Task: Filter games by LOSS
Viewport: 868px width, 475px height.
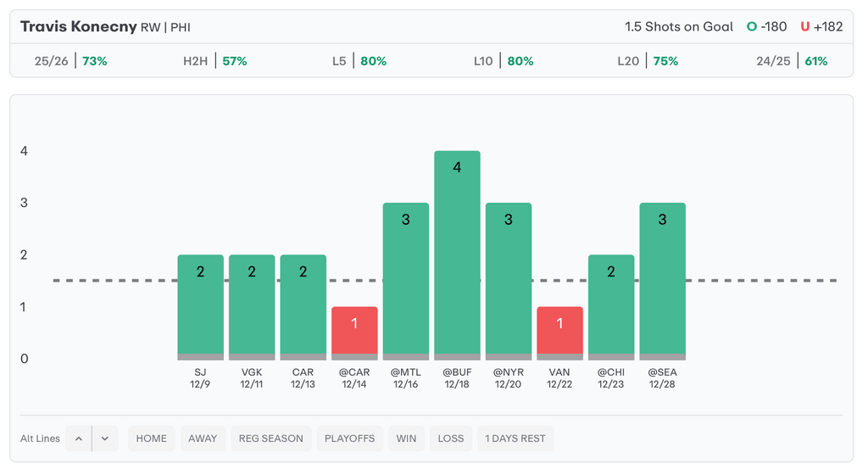Action: click(451, 439)
